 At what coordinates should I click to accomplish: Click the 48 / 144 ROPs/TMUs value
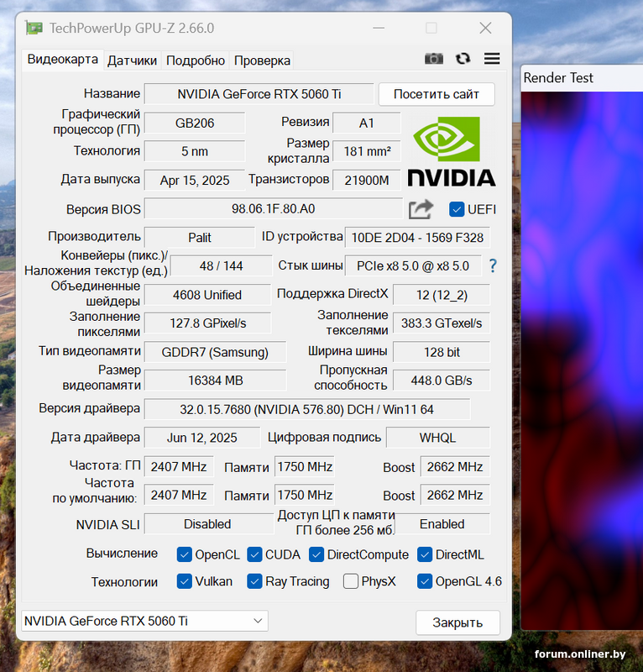pos(221,266)
